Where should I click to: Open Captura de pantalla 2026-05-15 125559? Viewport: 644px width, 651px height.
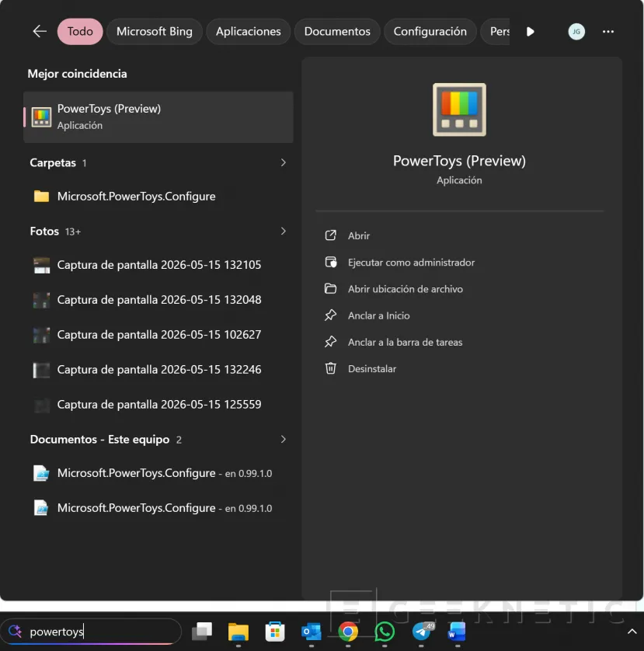(x=158, y=405)
